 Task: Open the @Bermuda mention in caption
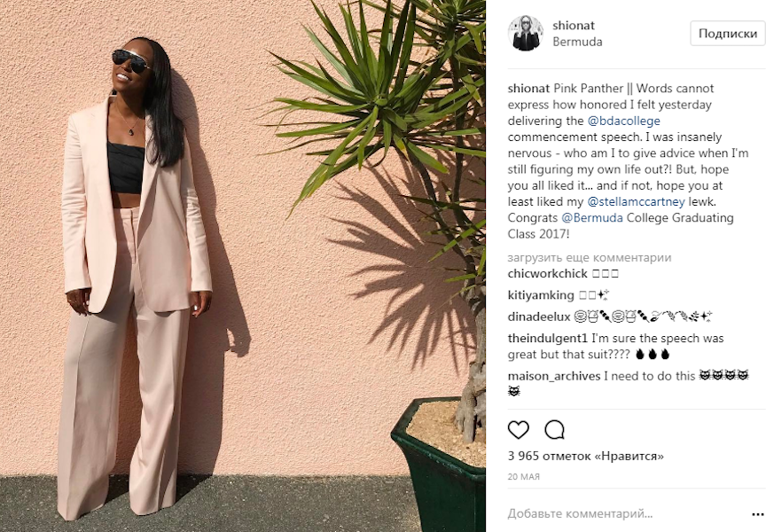tap(592, 217)
